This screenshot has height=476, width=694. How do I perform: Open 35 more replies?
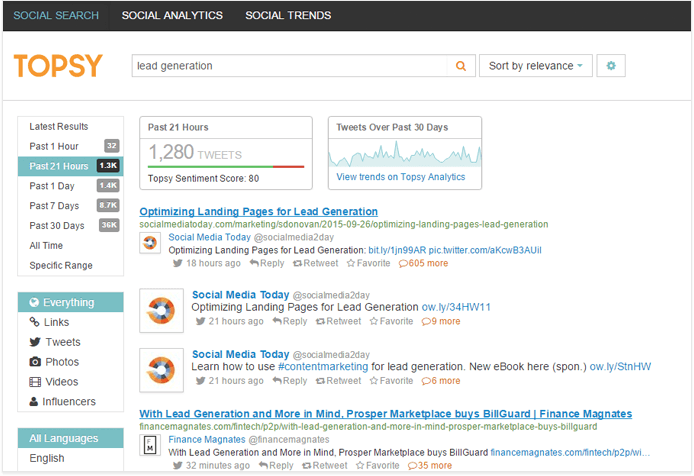point(430,465)
